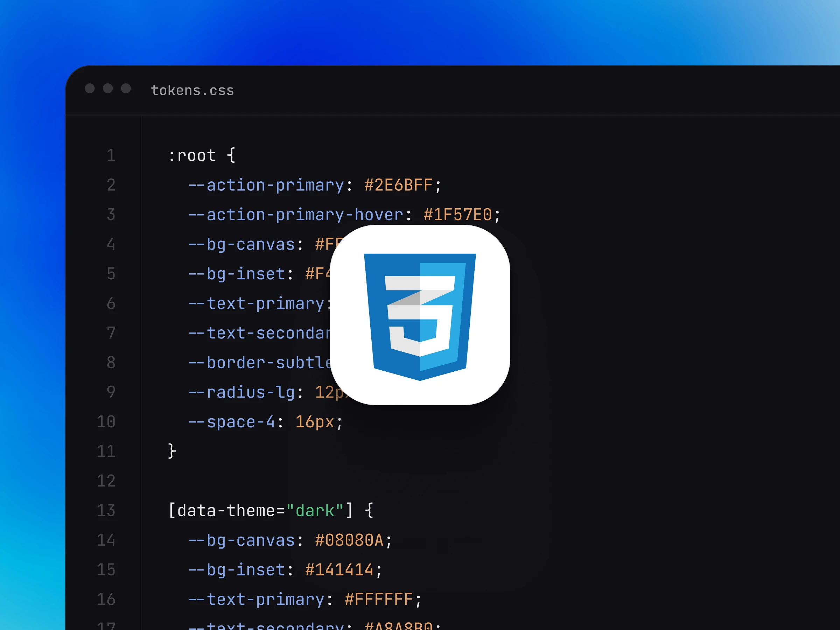Click the --bg-inset property on line 15
Screen dimensions: 840x630
(237, 570)
